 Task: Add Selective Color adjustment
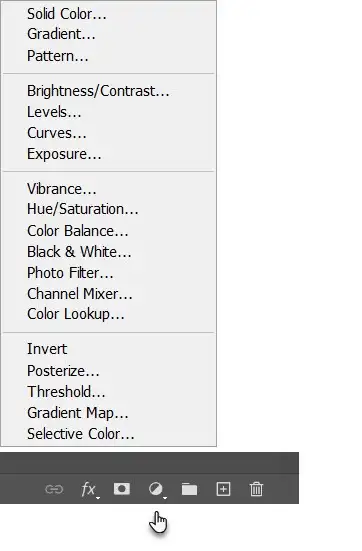[x=80, y=434]
